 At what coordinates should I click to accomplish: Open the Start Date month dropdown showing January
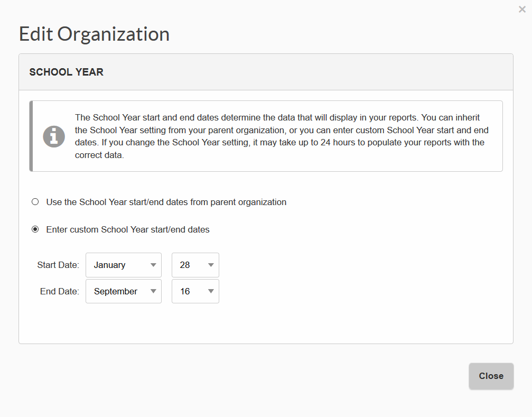(123, 265)
